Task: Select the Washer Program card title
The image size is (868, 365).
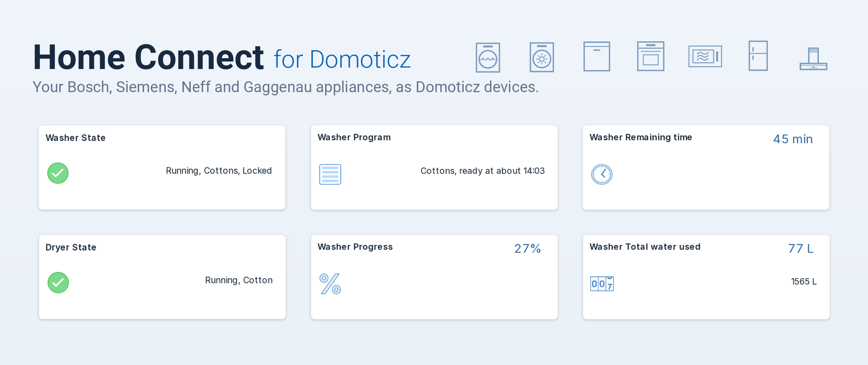Action: click(x=354, y=138)
